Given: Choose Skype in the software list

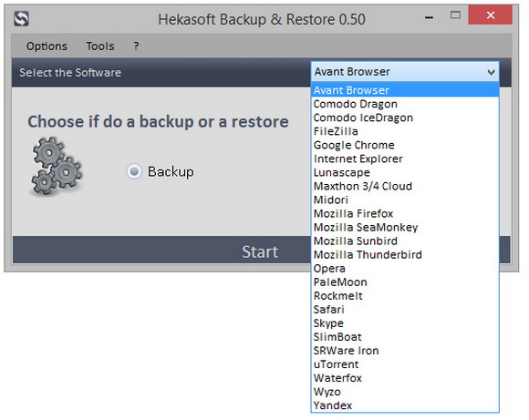Looking at the screenshot, I should [x=405, y=323].
